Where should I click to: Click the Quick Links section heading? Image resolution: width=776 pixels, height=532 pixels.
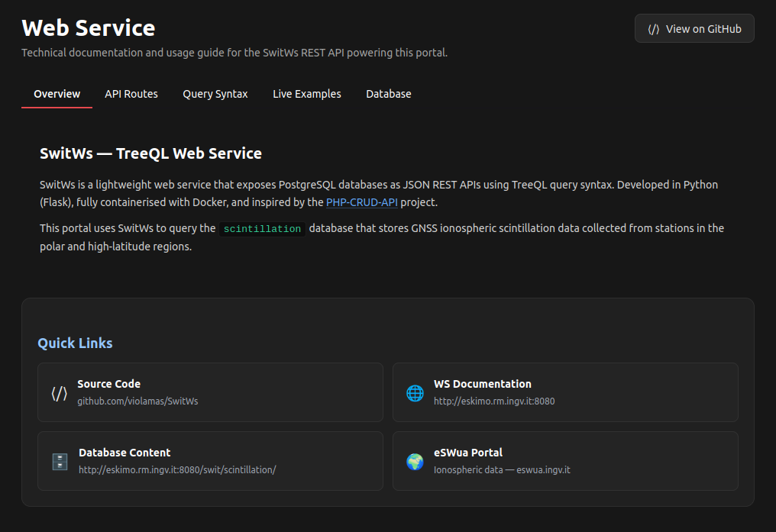click(75, 343)
